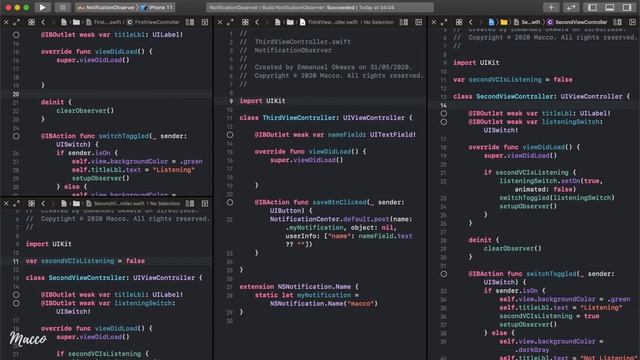Click 'class ThirdViewController: UIViewController' line
The height and width of the screenshot is (360, 640).
tap(326, 118)
